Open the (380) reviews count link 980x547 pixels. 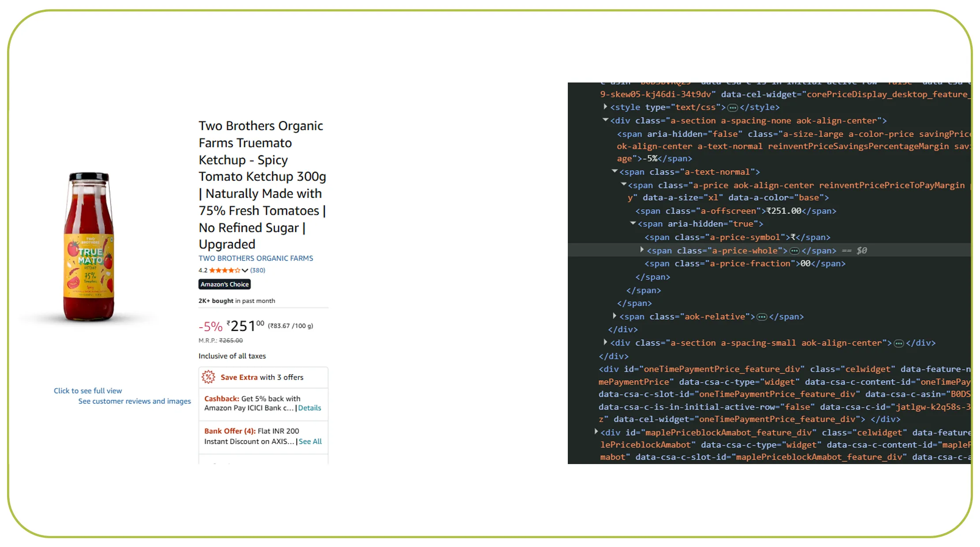point(258,270)
